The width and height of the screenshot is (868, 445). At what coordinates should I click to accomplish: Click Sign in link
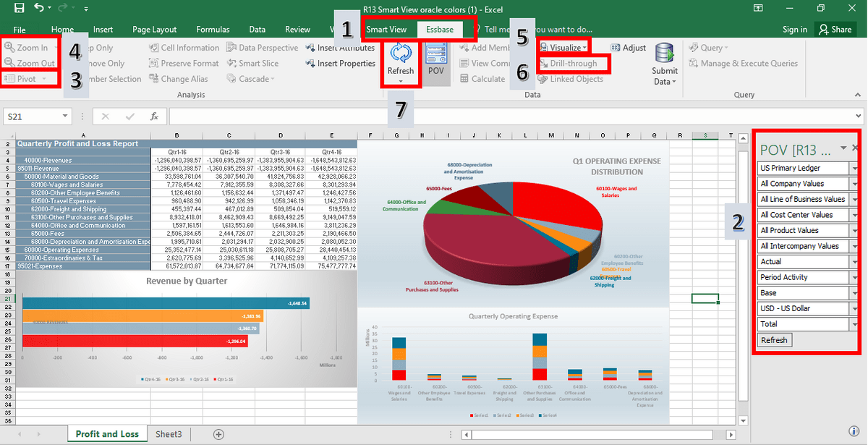pyautogui.click(x=794, y=30)
